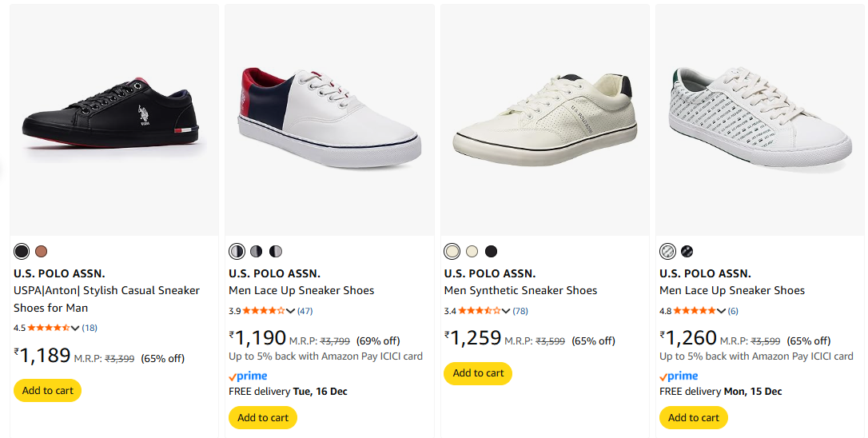The width and height of the screenshot is (868, 438).
Task: Choose the black swatch for Men Synthetic Sneaker
Action: (x=492, y=252)
